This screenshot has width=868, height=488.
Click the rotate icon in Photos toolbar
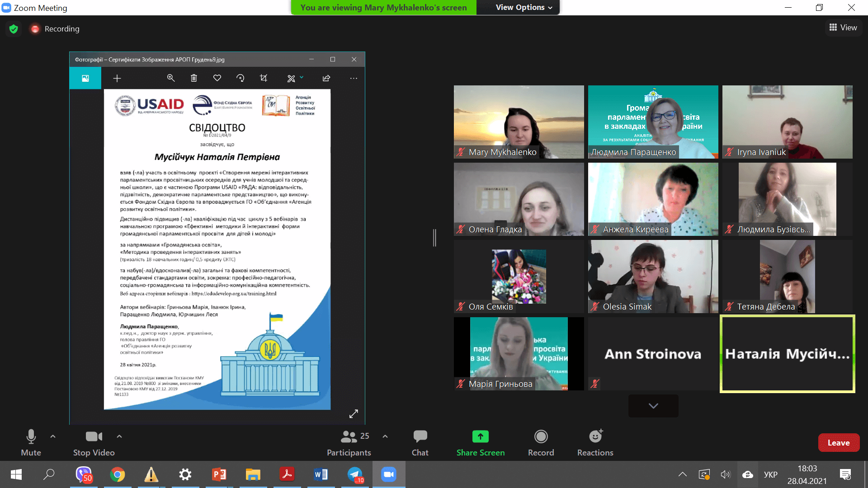point(240,78)
